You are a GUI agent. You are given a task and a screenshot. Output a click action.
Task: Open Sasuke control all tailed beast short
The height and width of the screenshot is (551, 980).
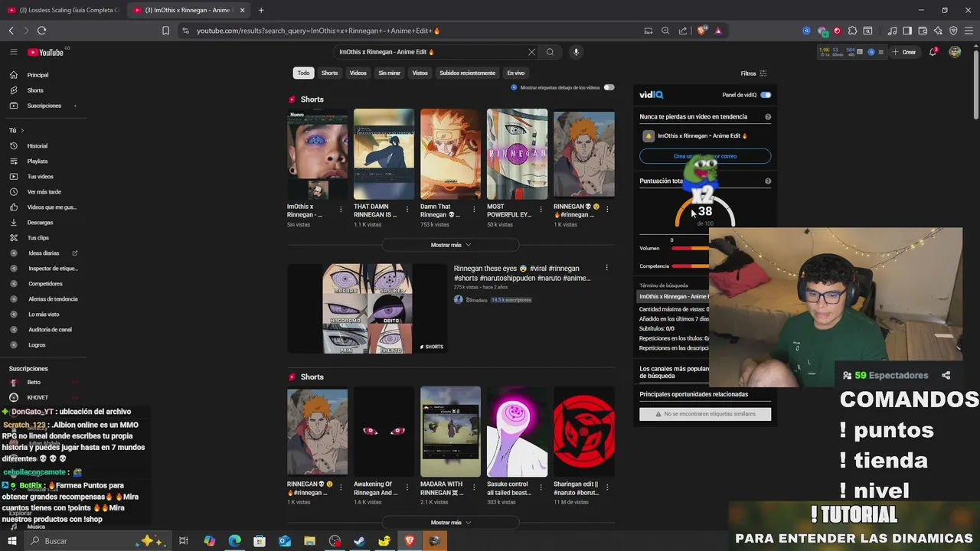click(517, 432)
